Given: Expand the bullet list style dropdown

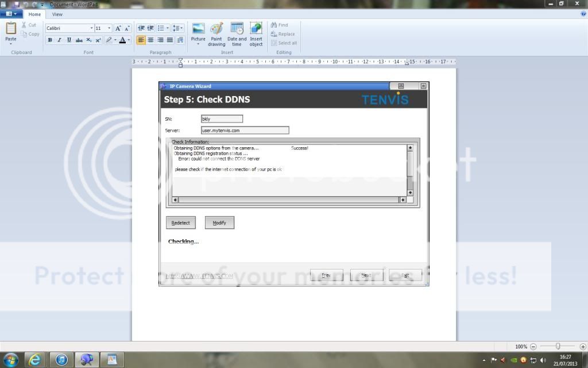Looking at the screenshot, I should tap(167, 28).
